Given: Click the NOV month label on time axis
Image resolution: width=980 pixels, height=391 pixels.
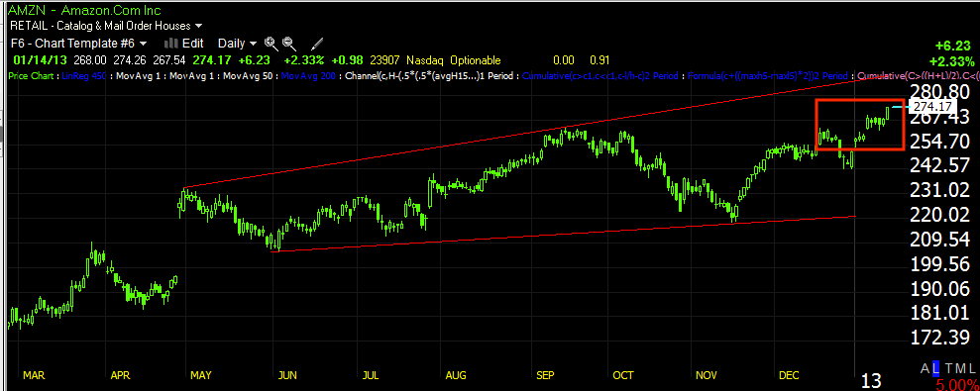Looking at the screenshot, I should pyautogui.click(x=707, y=375).
